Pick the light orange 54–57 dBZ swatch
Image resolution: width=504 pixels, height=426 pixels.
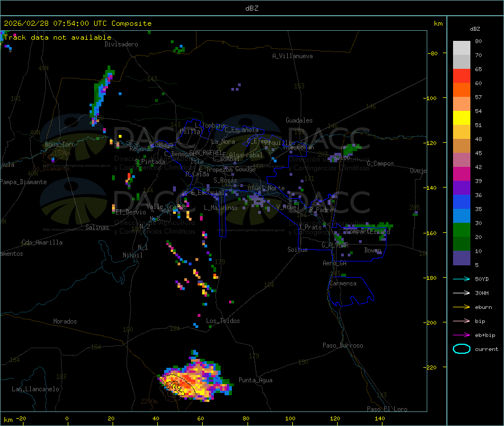pos(461,104)
